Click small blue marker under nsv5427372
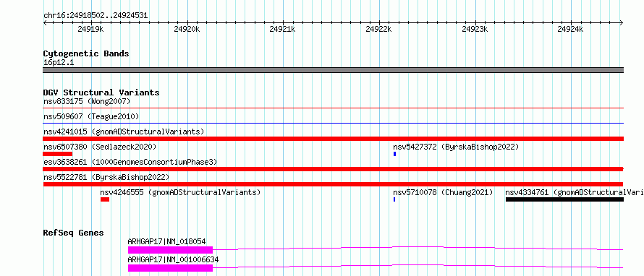 pos(394,154)
